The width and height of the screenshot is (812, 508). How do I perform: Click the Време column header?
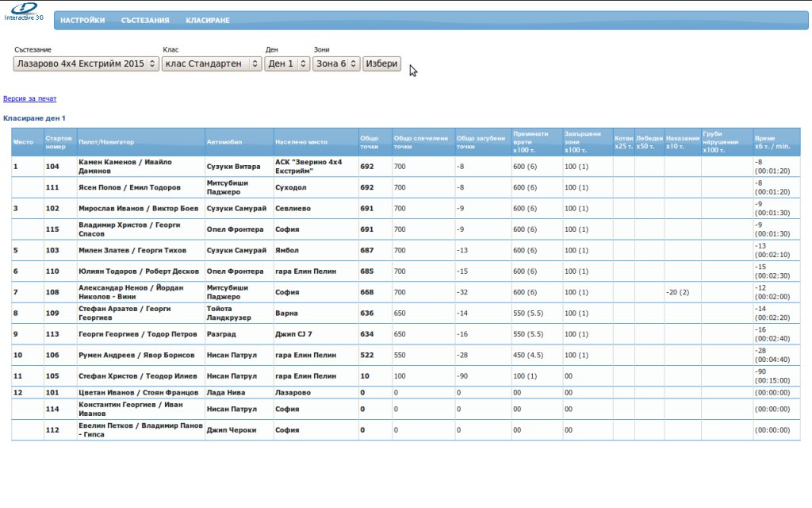pyautogui.click(x=772, y=142)
